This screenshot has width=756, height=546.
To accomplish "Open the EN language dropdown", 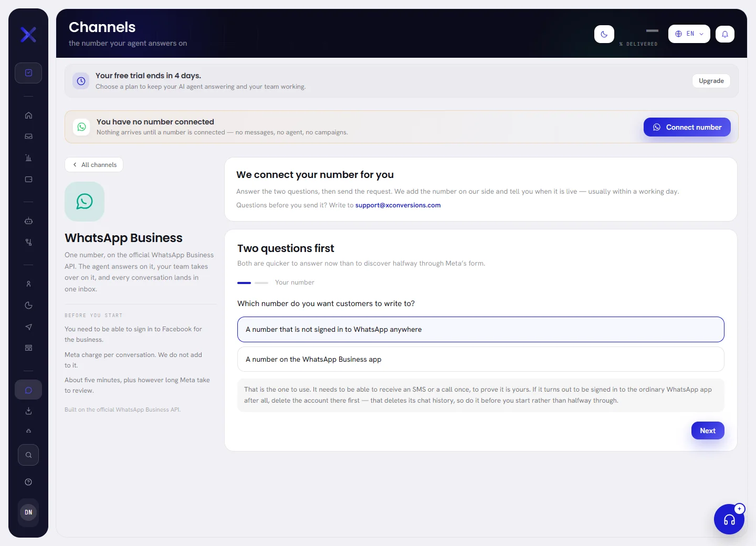I will (x=689, y=34).
